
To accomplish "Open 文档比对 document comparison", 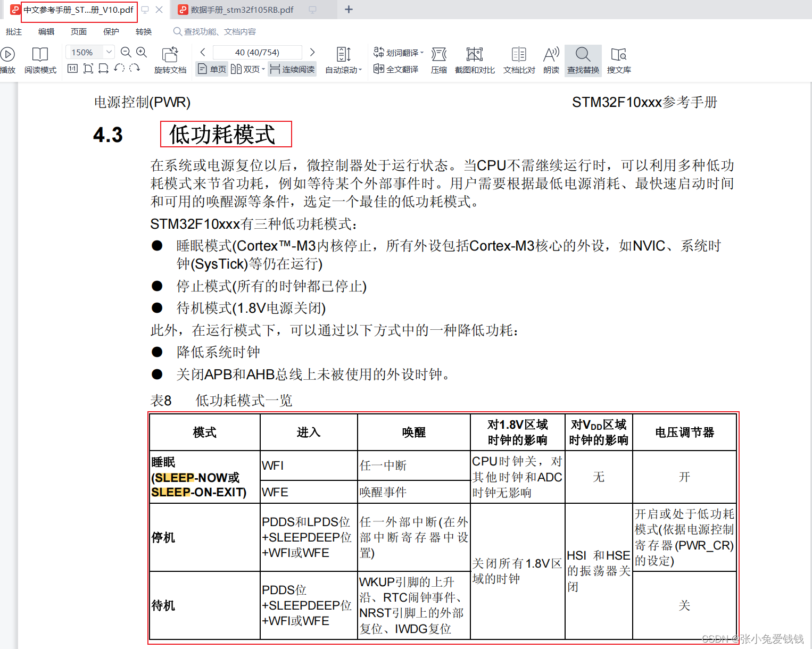I will pos(519,61).
